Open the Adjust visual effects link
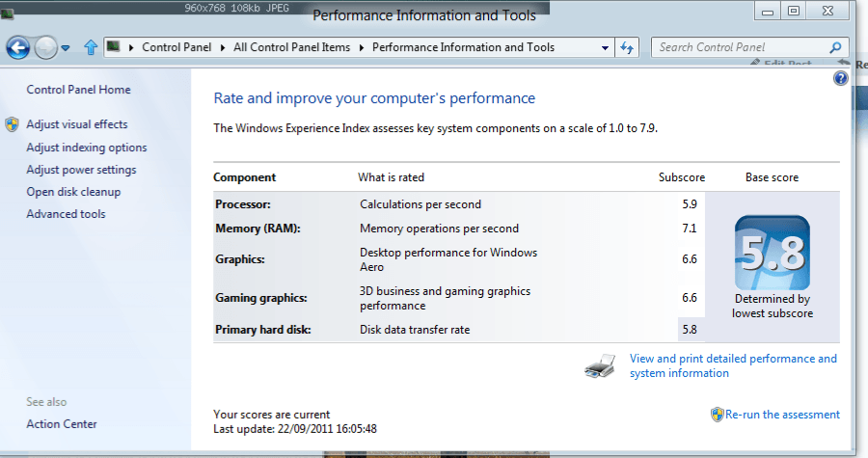 [76, 124]
